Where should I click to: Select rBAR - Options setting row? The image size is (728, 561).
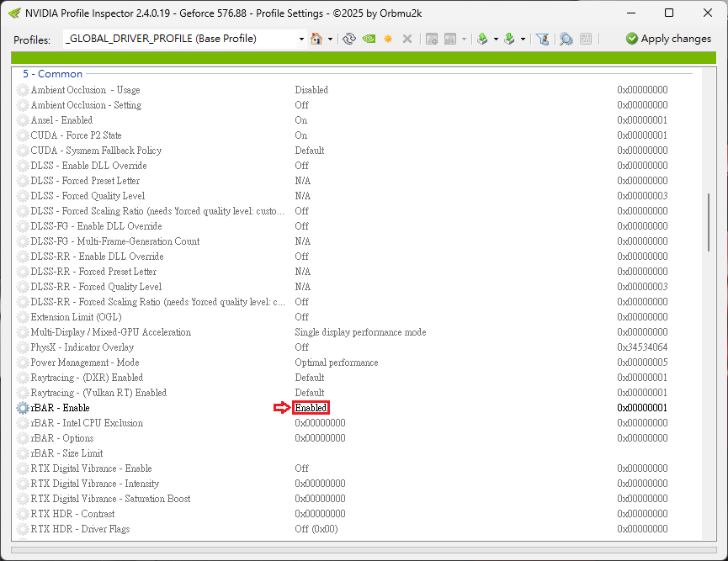click(x=358, y=438)
